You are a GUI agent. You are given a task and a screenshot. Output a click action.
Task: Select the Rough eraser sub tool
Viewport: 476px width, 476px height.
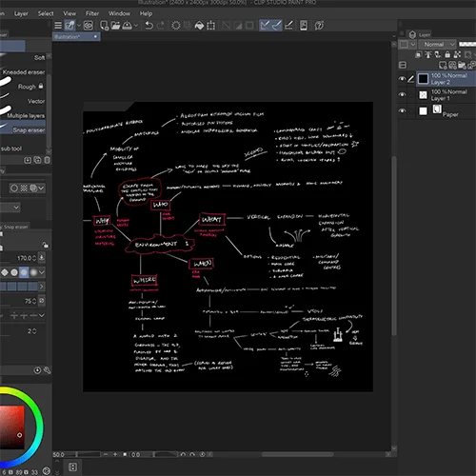[23, 87]
